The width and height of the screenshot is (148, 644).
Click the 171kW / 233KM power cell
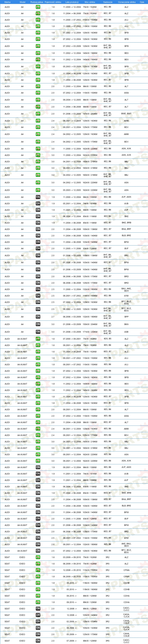coord(90,332)
